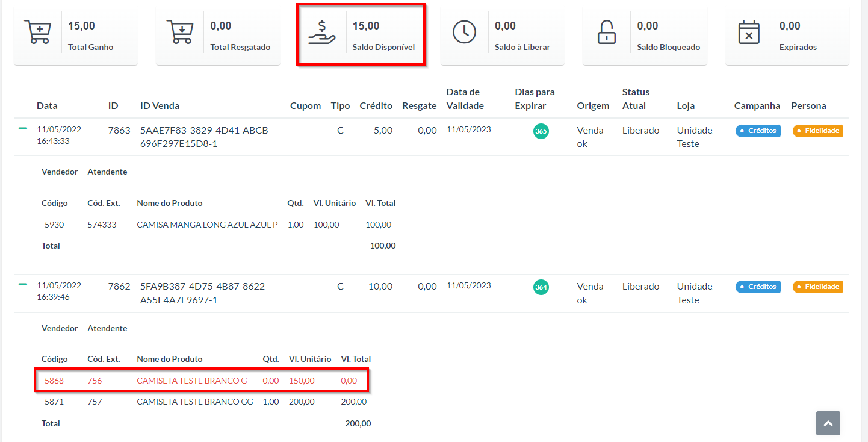Collapse the details of transaction 7862
Screen dimensions: 868x442
(x=23, y=284)
